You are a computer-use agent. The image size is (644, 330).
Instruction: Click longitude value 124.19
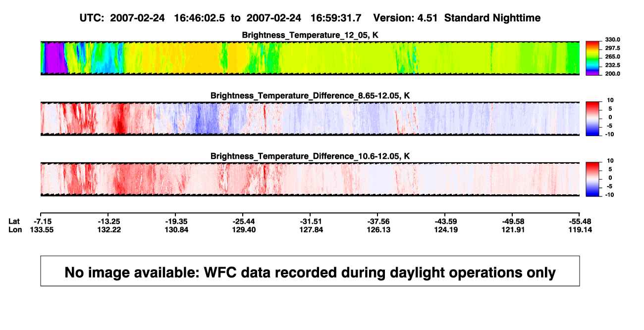pos(445,230)
